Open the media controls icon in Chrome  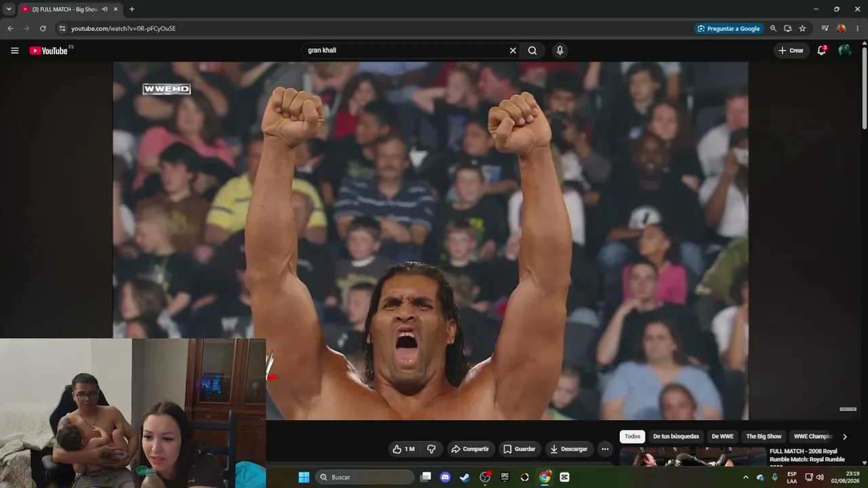click(825, 28)
